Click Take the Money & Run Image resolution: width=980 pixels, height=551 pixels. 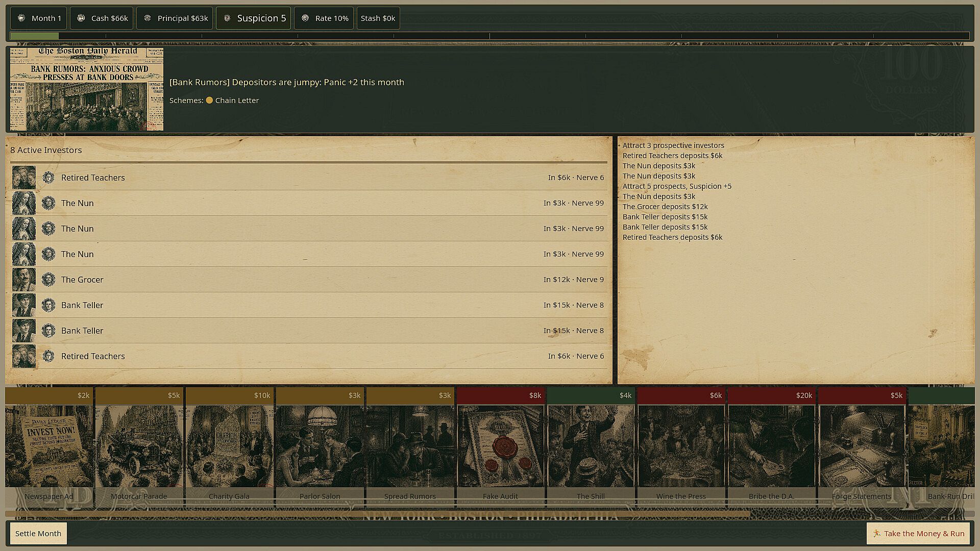pos(918,533)
